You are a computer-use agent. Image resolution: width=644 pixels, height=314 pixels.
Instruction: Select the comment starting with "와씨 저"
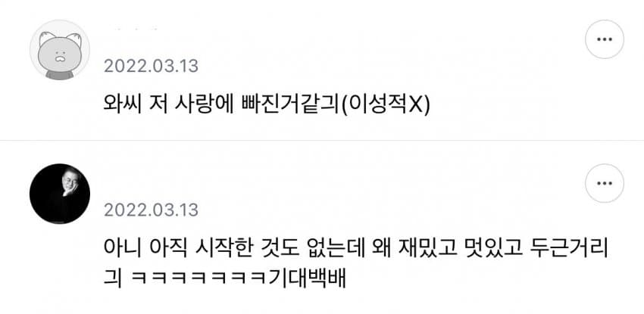(x=267, y=105)
